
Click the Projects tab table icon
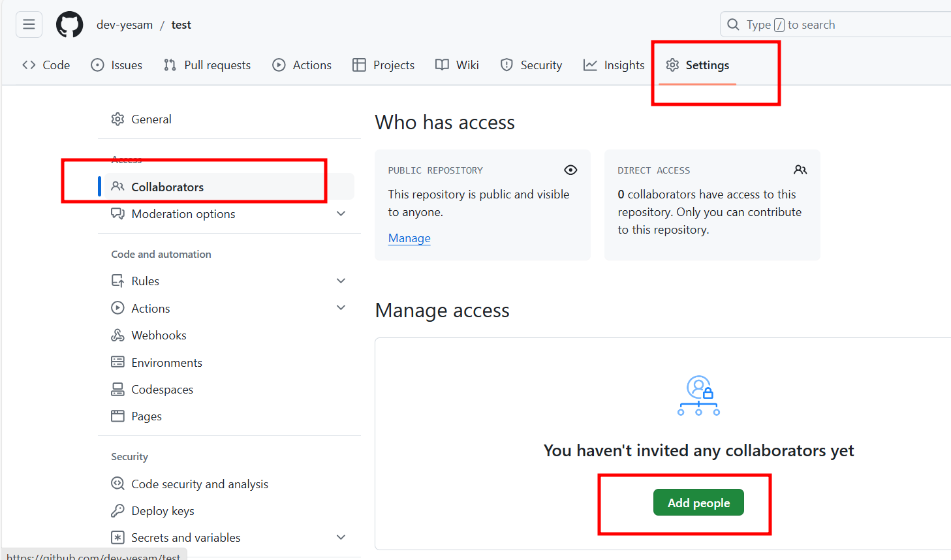359,65
